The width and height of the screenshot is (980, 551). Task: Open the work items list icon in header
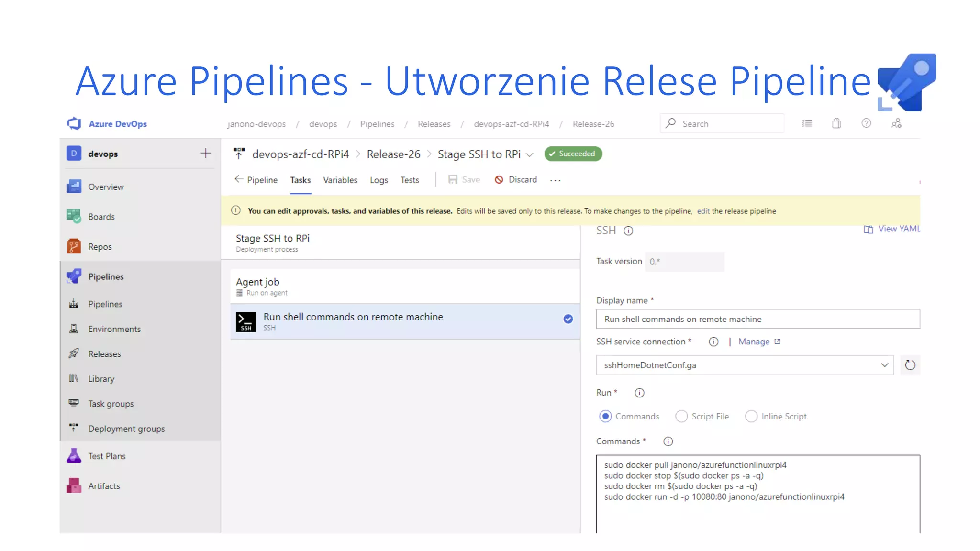point(807,123)
